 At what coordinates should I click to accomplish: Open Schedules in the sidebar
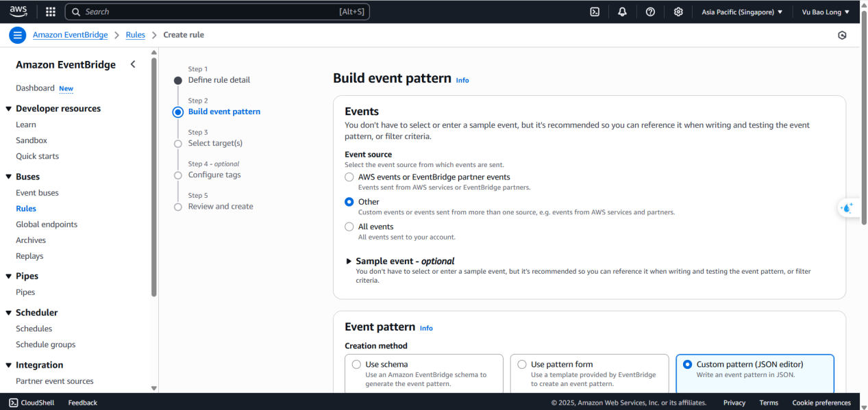34,329
